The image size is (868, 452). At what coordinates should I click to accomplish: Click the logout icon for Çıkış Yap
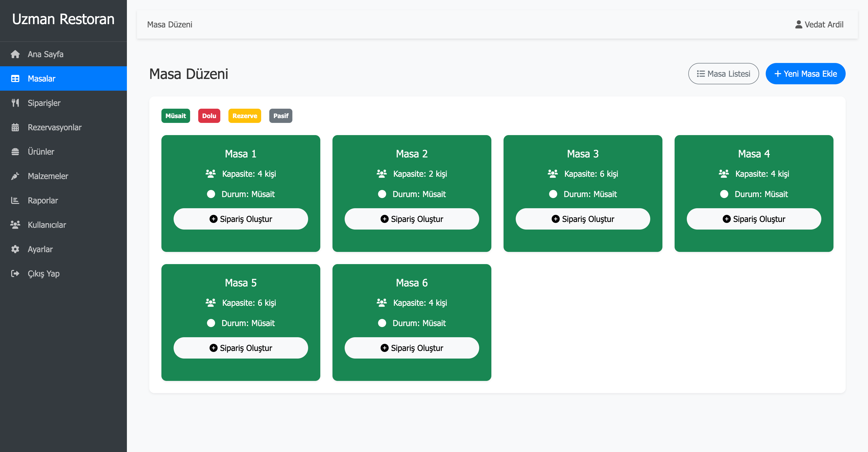[15, 273]
